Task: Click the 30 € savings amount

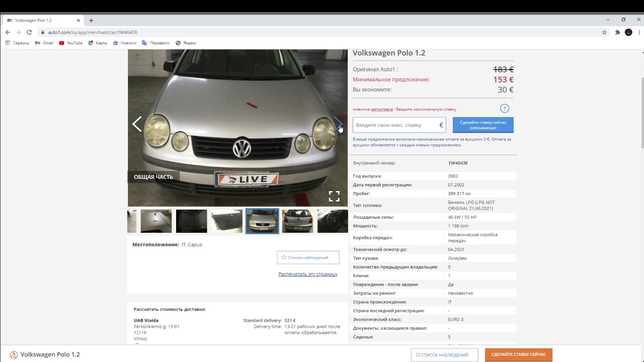Action: point(506,89)
